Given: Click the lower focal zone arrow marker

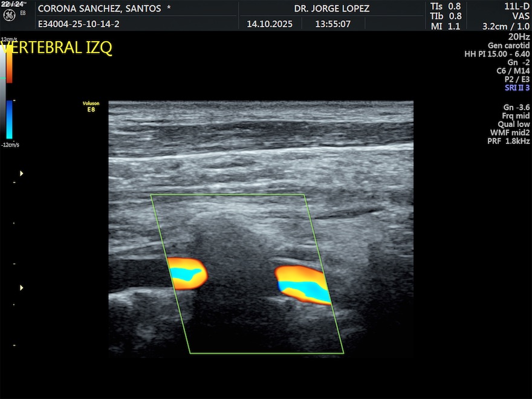Looking at the screenshot, I should [22, 288].
